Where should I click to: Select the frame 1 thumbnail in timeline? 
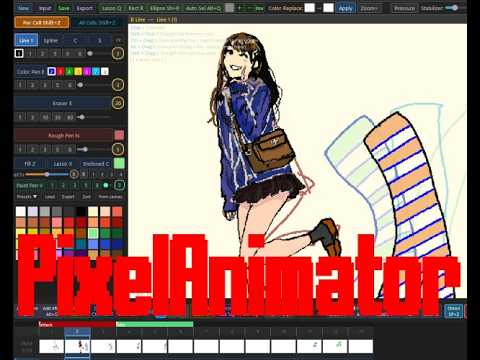tap(52, 346)
